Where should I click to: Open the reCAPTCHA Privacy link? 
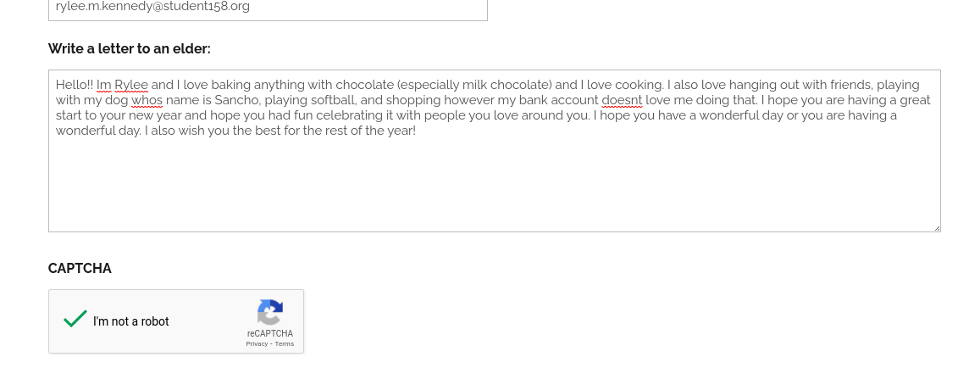(x=257, y=343)
